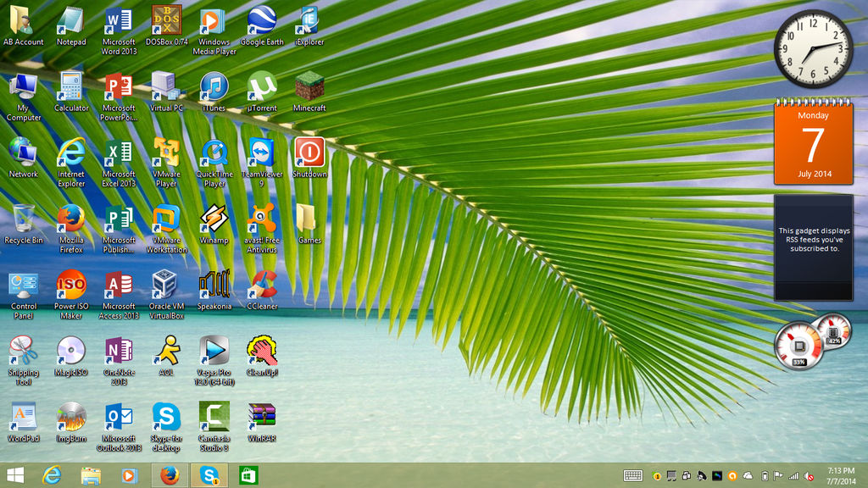The width and height of the screenshot is (868, 488).
Task: Switch to Firefox on the taskbar
Action: click(170, 475)
